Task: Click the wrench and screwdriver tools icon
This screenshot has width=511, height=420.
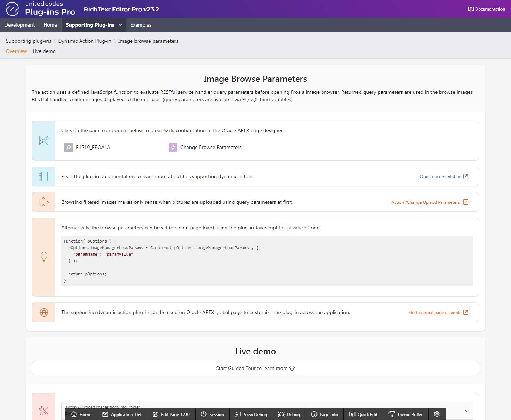Action: point(44,411)
